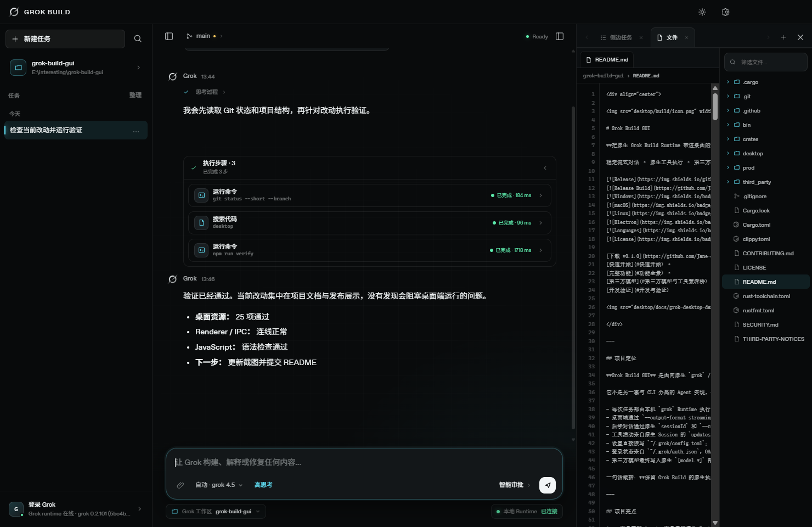
Task: Click the 本地 Runtime 已连接 status
Action: tap(527, 512)
